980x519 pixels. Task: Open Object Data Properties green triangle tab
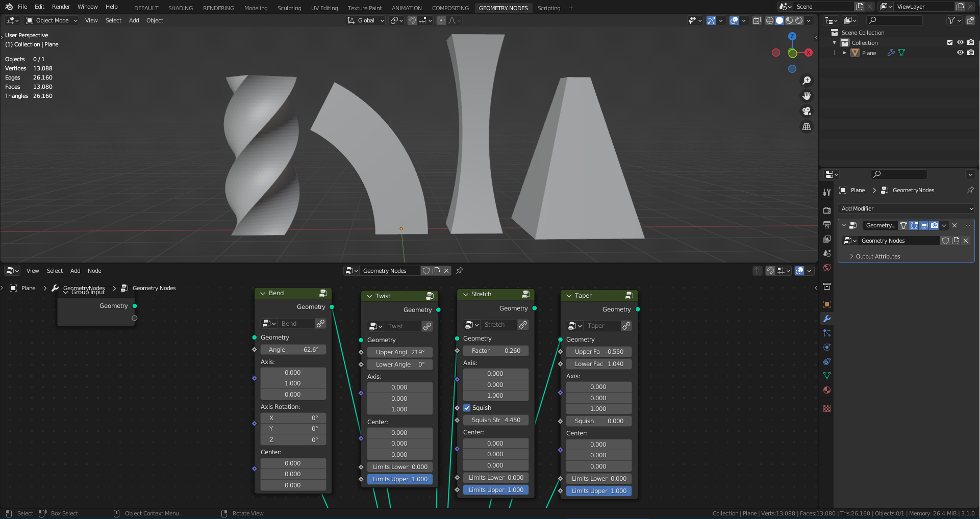[x=827, y=376]
